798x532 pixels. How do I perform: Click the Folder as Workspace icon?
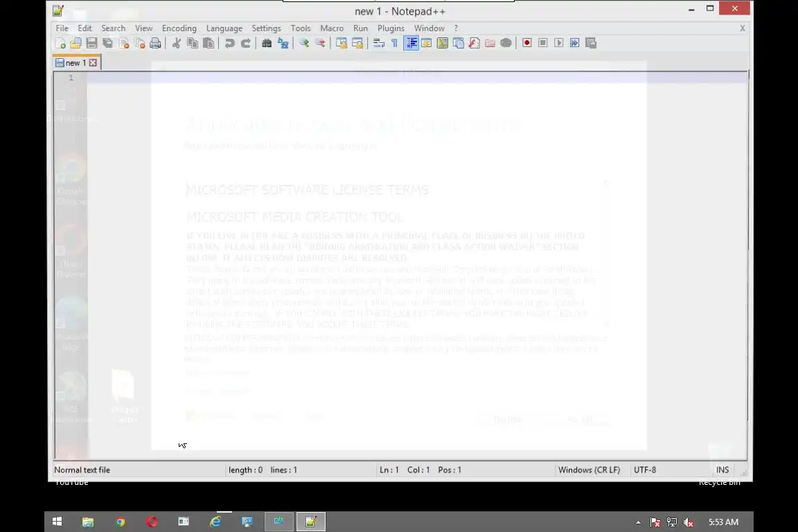(x=490, y=43)
